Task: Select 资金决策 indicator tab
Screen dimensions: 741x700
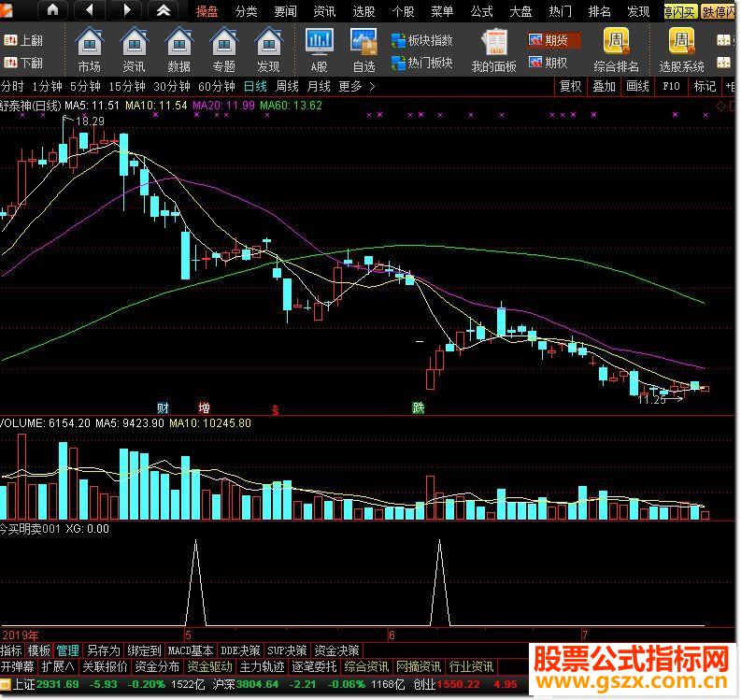Action: 336,650
